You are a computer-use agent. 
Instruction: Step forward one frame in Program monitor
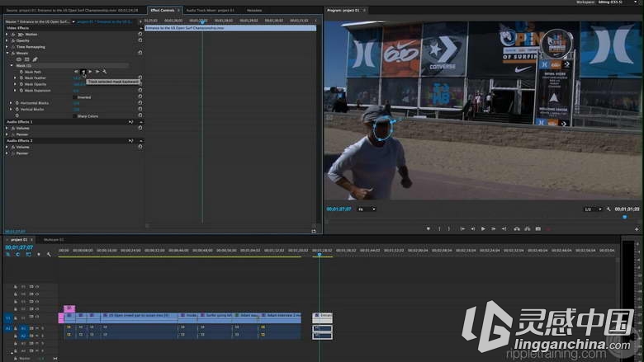tap(493, 228)
